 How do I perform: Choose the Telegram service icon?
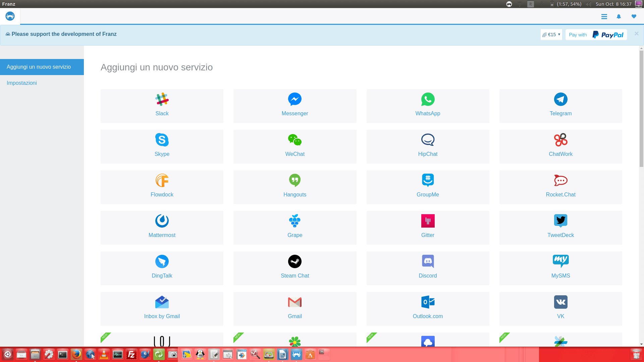560,100
